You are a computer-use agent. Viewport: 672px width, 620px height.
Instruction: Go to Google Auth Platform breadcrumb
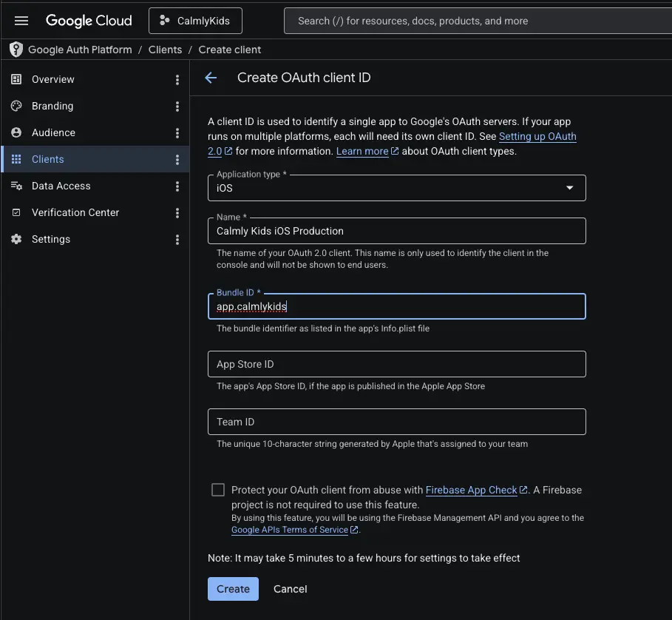pyautogui.click(x=80, y=50)
